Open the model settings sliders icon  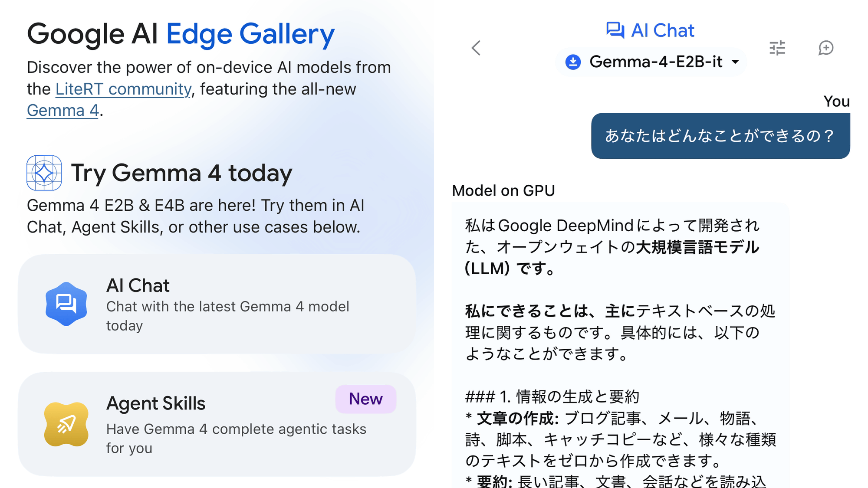777,48
